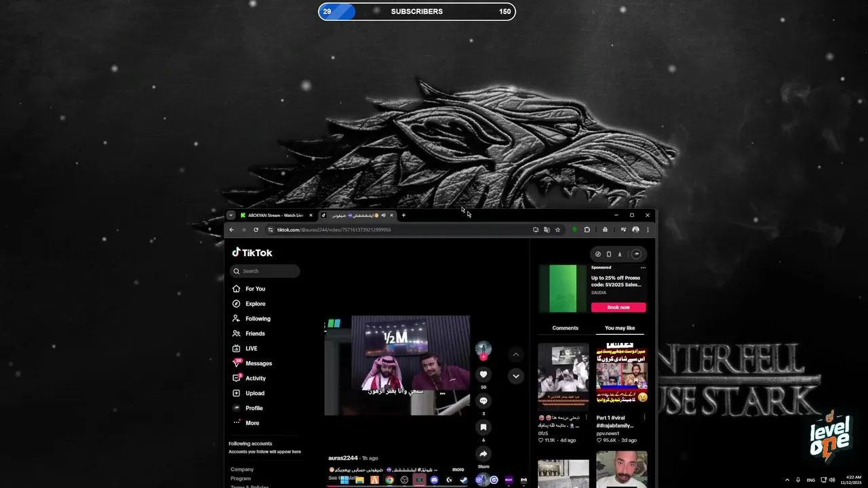Switch the ENG input language

810,480
